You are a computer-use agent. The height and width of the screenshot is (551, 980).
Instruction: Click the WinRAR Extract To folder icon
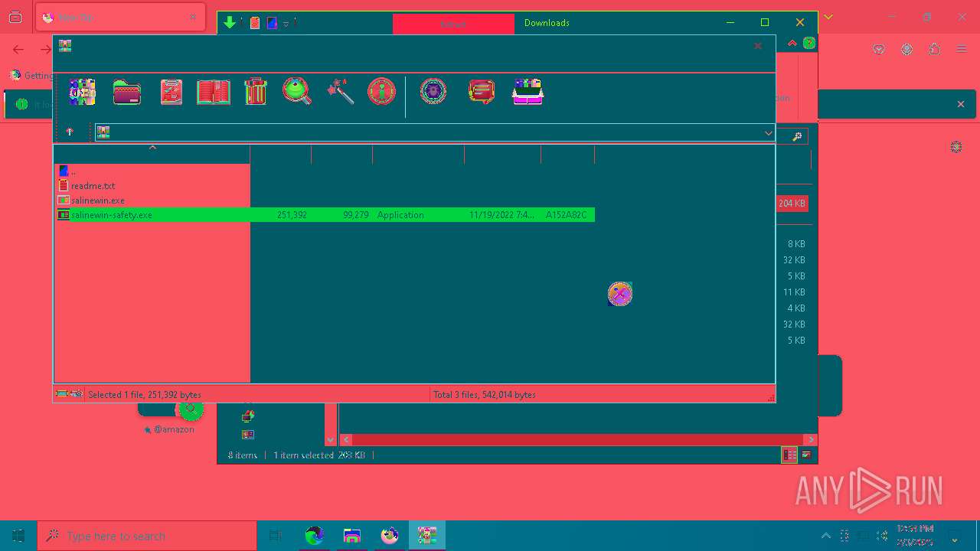point(127,92)
